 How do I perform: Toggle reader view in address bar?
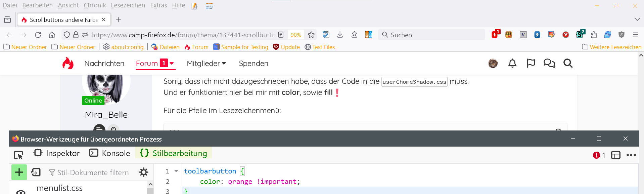coord(281,35)
